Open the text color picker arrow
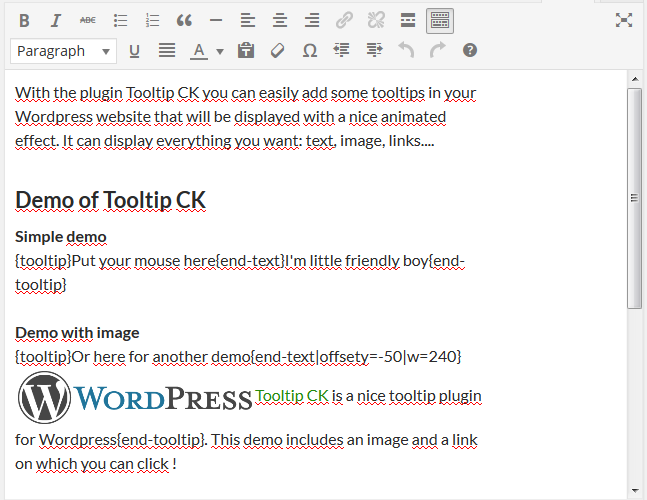The image size is (647, 500). 220,52
